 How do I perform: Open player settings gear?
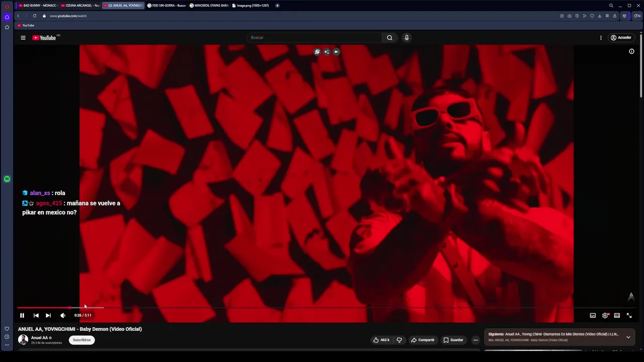[605, 315]
